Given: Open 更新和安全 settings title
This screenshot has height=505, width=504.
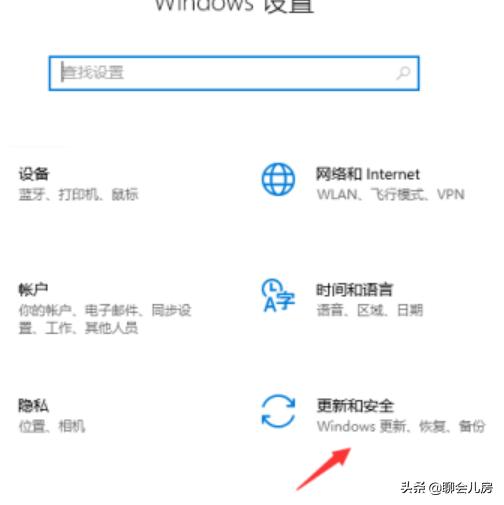Looking at the screenshot, I should 355,406.
